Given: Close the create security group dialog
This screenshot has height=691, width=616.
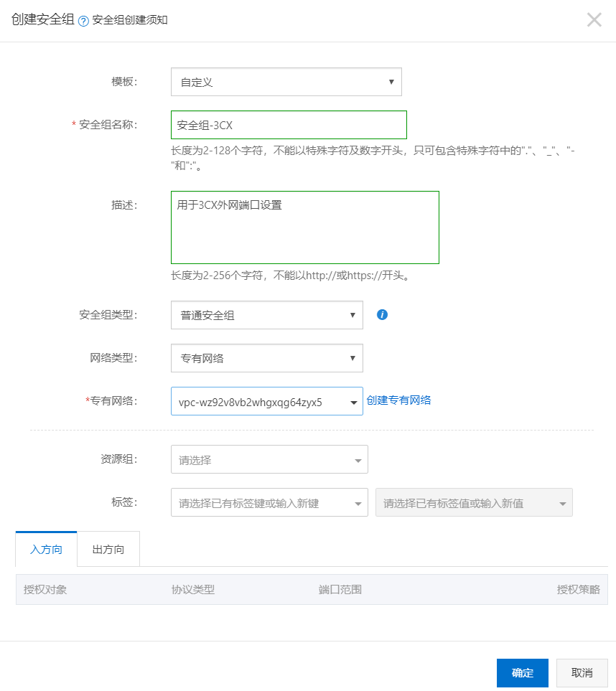Looking at the screenshot, I should pyautogui.click(x=594, y=20).
